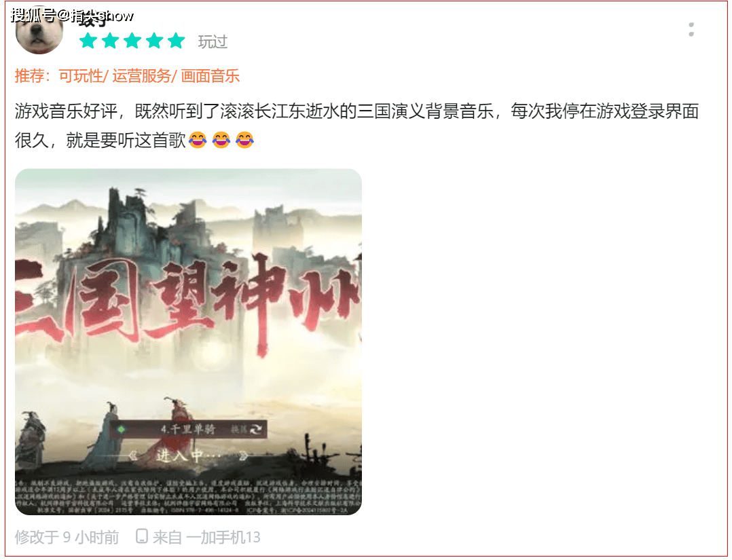
Task: Open the three-dot more options menu
Action: 691,29
